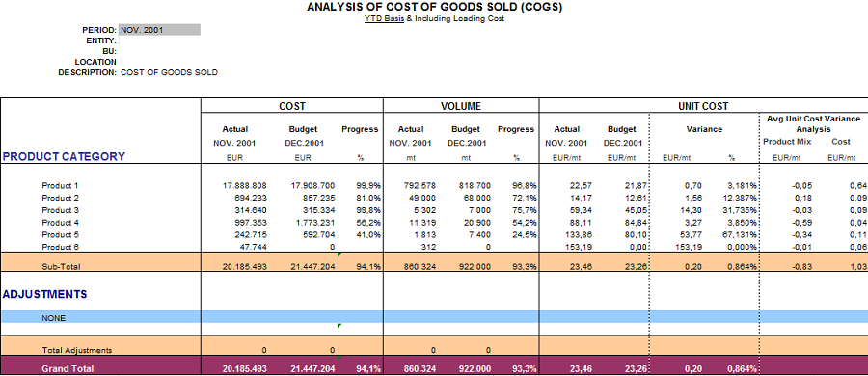Select the Total Adjustments label
The image size is (868, 376).
pos(77,350)
